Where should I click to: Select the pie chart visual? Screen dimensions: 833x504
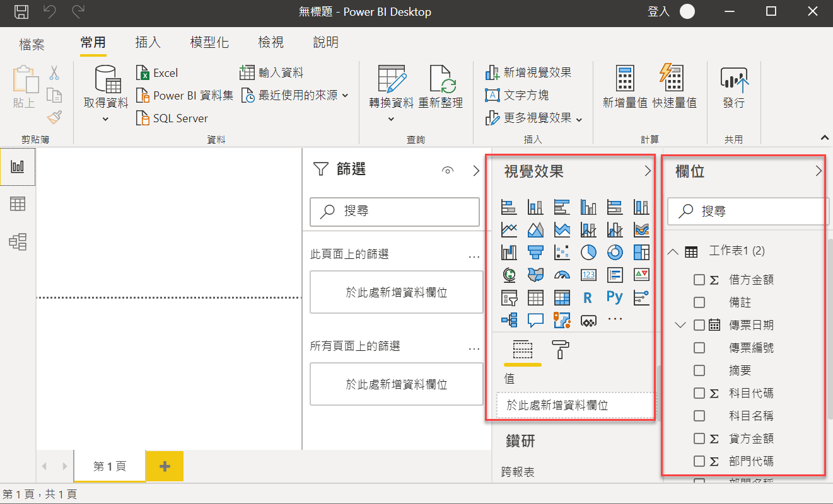588,252
